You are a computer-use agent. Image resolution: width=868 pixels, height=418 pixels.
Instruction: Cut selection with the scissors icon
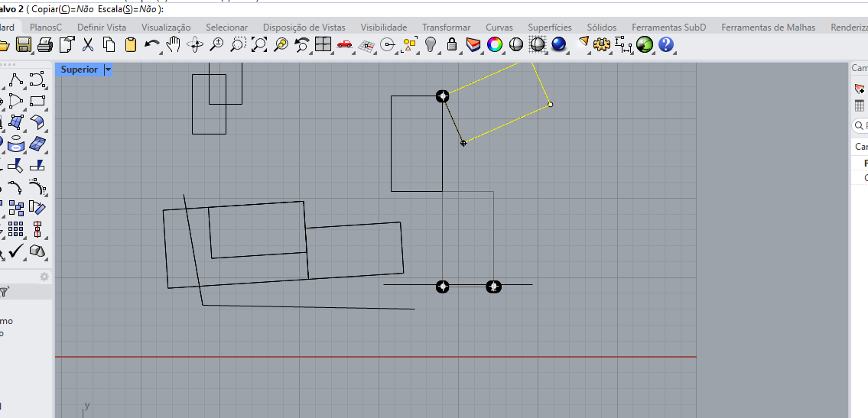[87, 44]
